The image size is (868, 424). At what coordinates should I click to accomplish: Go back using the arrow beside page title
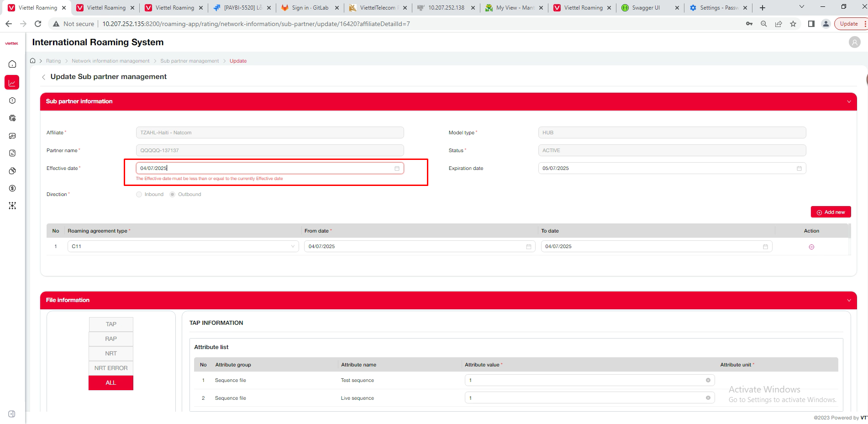[44, 77]
